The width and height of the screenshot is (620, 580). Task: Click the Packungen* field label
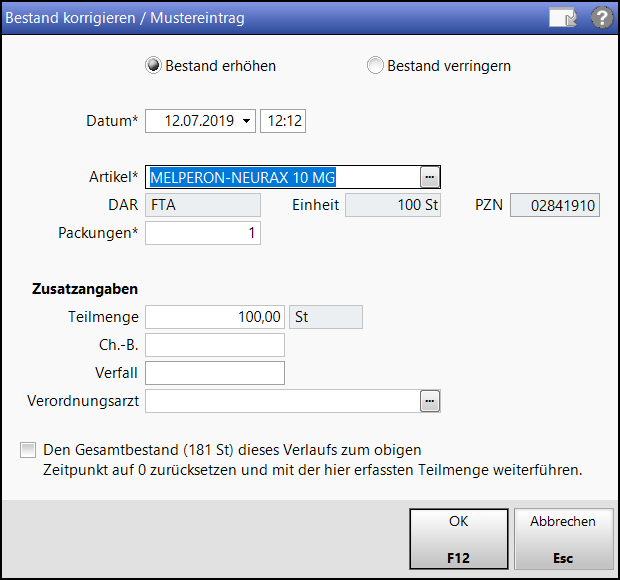coord(98,233)
